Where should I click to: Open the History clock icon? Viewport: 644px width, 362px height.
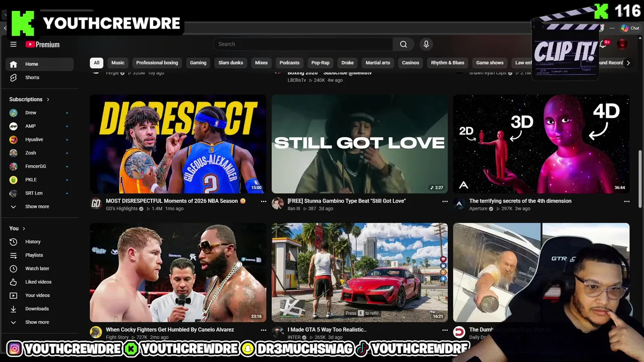pos(14,242)
